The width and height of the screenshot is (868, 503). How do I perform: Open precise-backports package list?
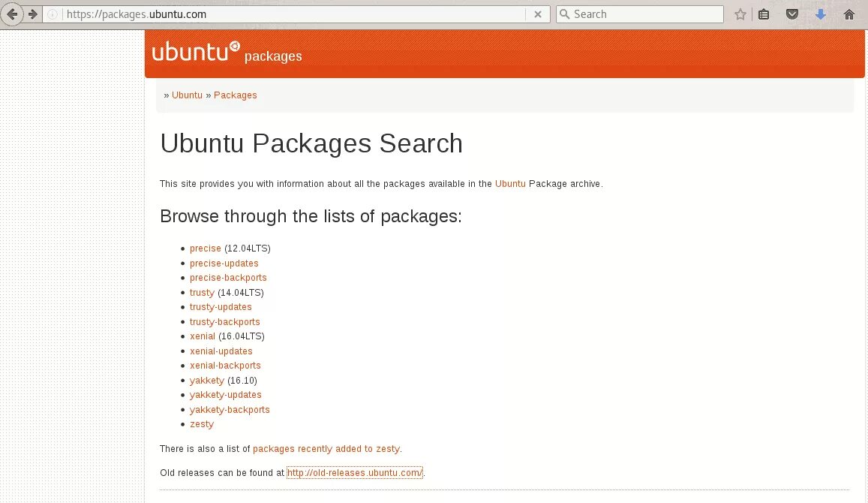pos(228,278)
